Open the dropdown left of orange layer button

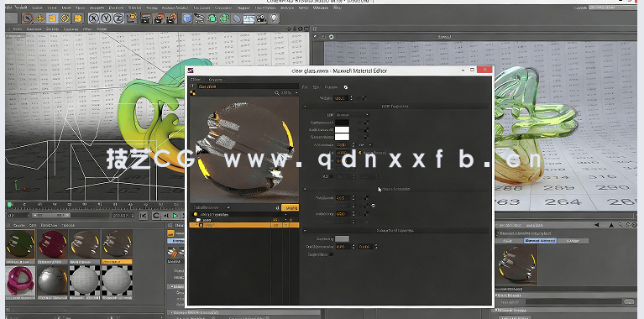tap(212, 207)
